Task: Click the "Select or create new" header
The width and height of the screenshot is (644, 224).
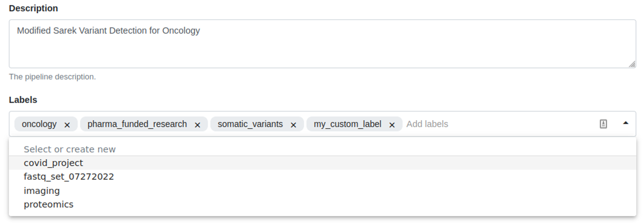Action: (x=70, y=149)
